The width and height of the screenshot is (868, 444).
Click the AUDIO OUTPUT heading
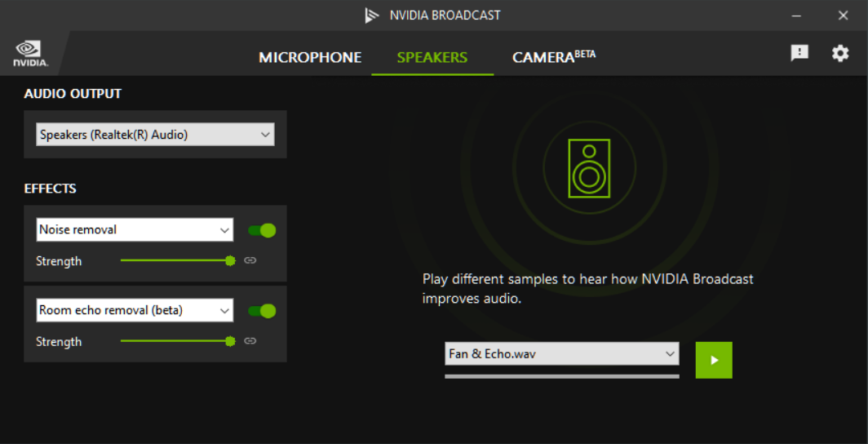tap(73, 94)
